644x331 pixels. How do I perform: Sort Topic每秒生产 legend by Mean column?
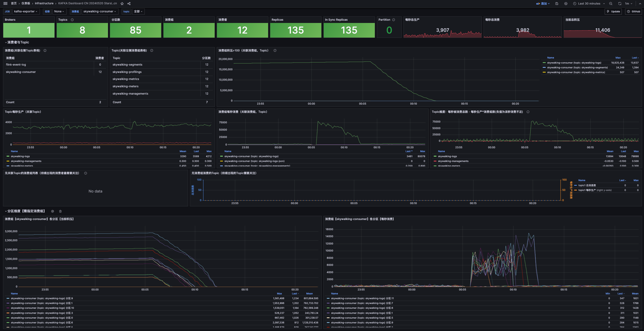pyautogui.click(x=183, y=151)
